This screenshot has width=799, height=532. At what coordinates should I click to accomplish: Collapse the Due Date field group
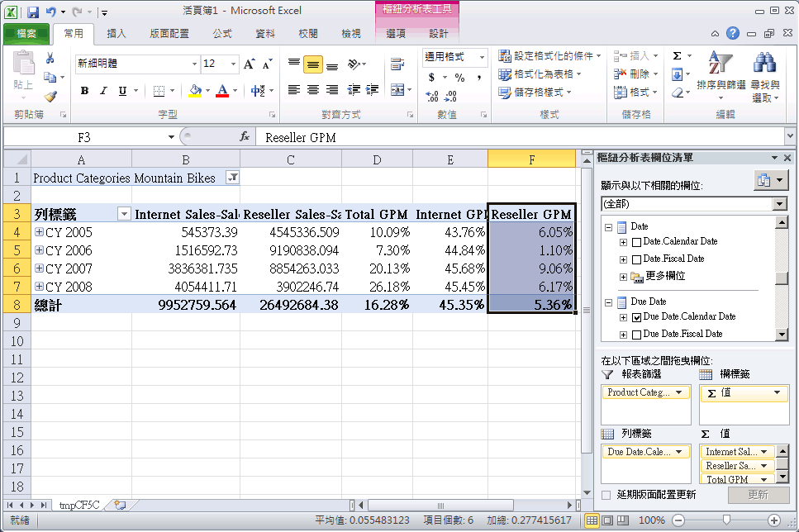tap(608, 302)
